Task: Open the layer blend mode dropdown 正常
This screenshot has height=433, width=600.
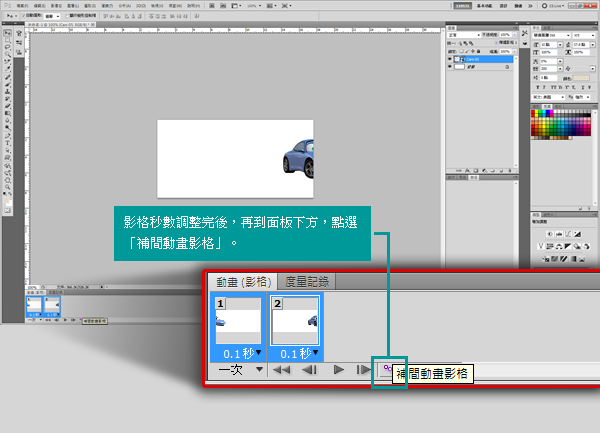Action: (x=464, y=35)
